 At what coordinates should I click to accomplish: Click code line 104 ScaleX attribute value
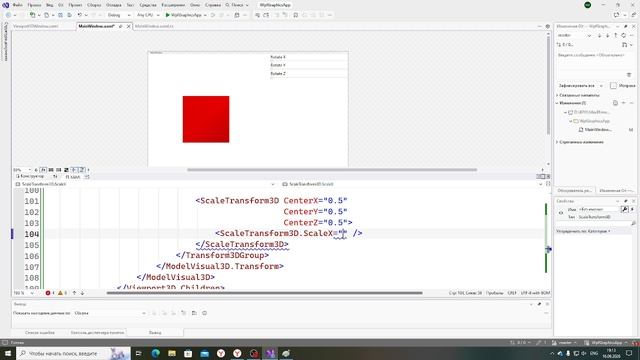[x=342, y=233]
